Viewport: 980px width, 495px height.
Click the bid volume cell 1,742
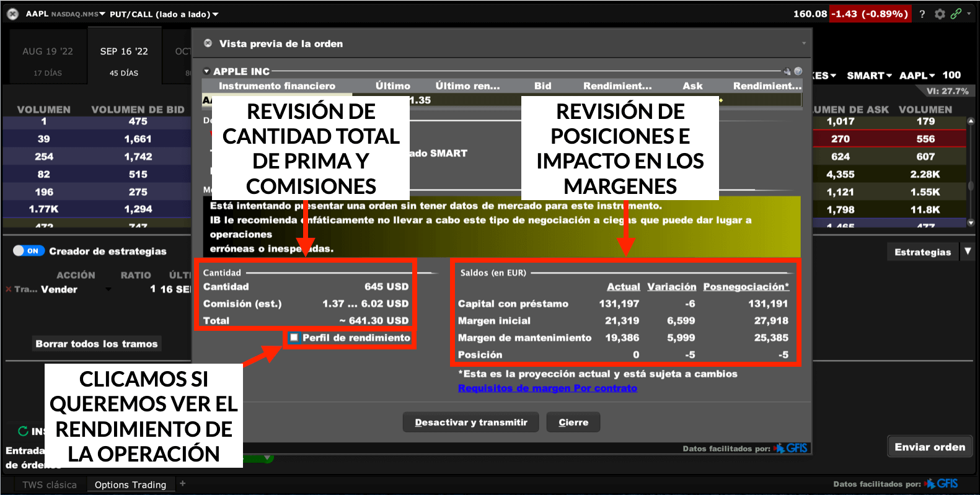pyautogui.click(x=138, y=157)
